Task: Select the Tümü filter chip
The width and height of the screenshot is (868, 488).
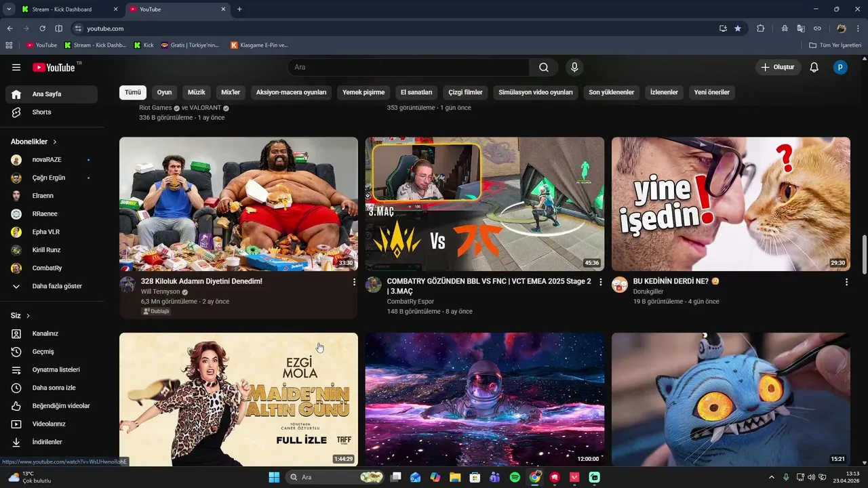Action: (133, 92)
